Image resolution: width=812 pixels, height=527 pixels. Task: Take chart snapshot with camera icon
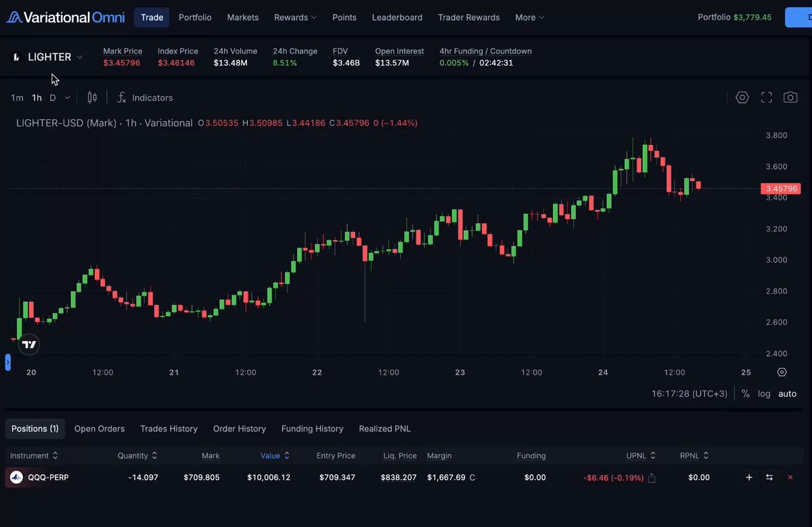(790, 97)
